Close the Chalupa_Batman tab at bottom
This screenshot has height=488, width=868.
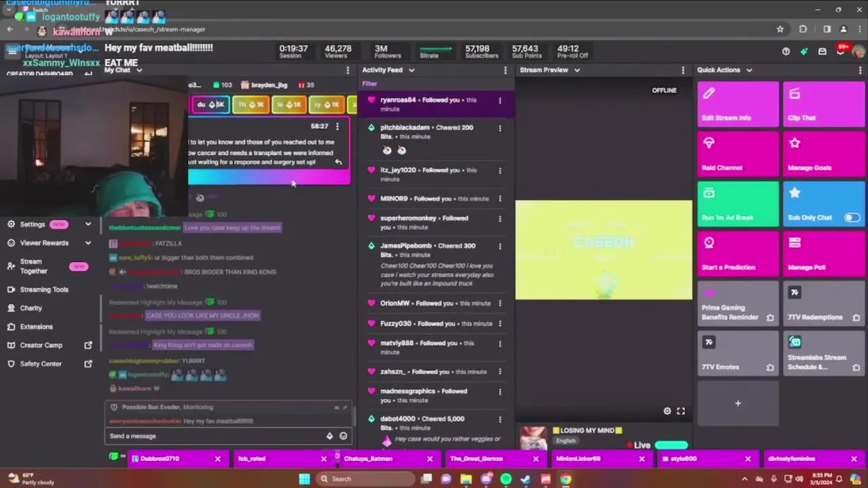[x=429, y=459]
